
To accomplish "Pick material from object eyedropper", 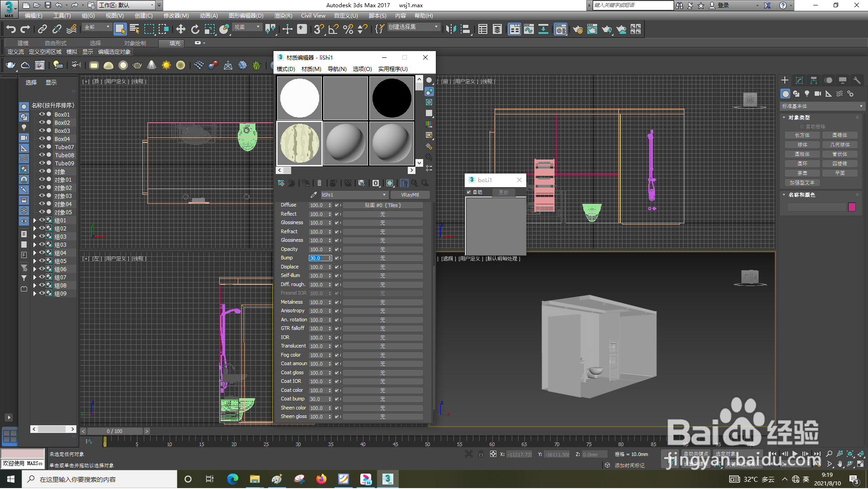I will point(313,195).
